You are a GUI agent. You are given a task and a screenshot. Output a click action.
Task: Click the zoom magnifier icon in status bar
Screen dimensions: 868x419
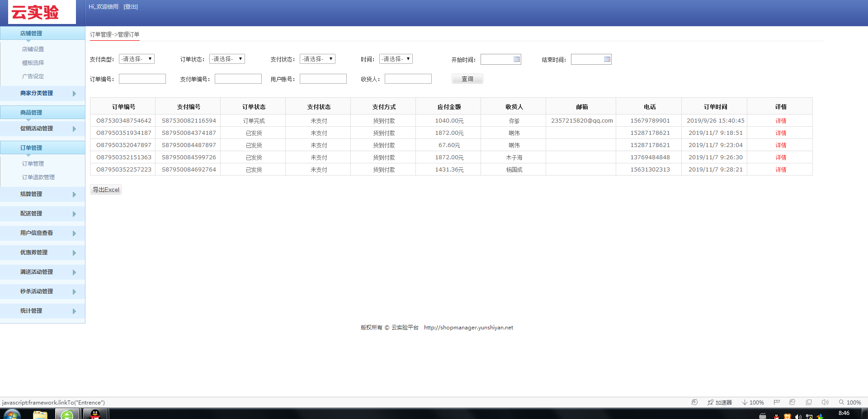841,402
